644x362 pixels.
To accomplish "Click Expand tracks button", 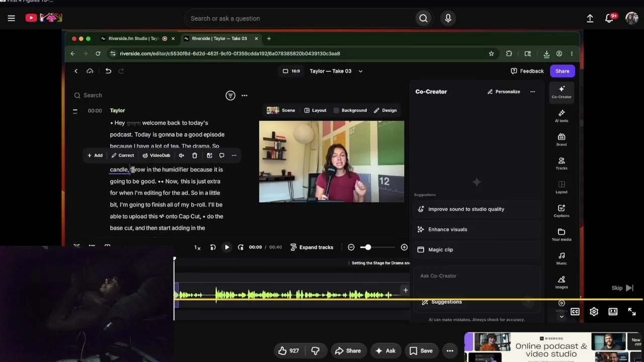I will pos(311,247).
